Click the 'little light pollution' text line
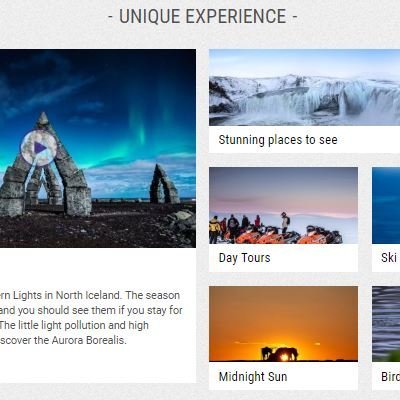400x400 pixels. pos(74,325)
